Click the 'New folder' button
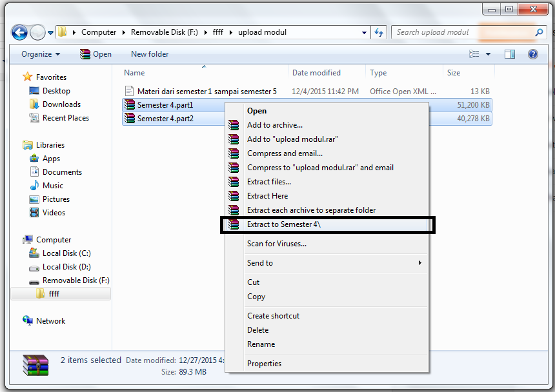 [149, 54]
